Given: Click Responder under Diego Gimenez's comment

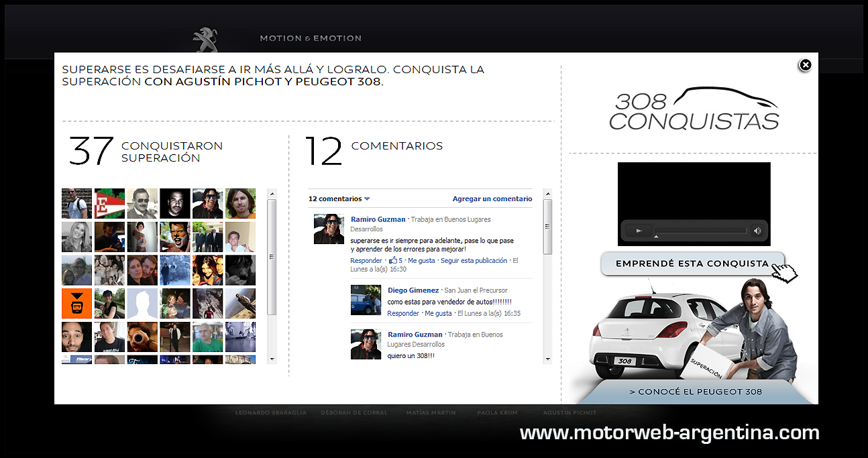Looking at the screenshot, I should (403, 313).
